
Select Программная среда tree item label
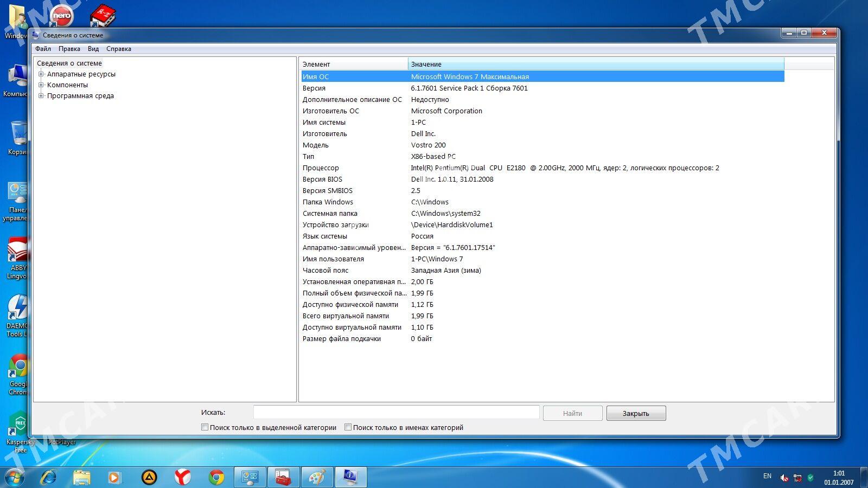pyautogui.click(x=80, y=96)
